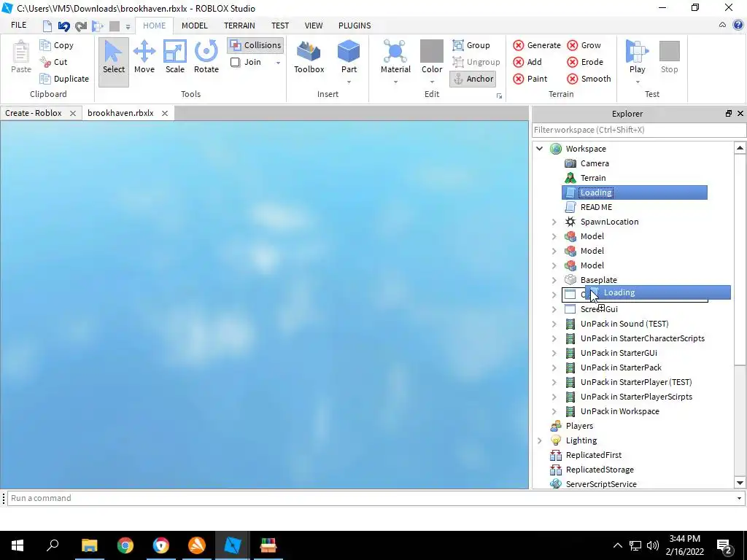Expand UnPack in StarterPack node

pos(554,367)
